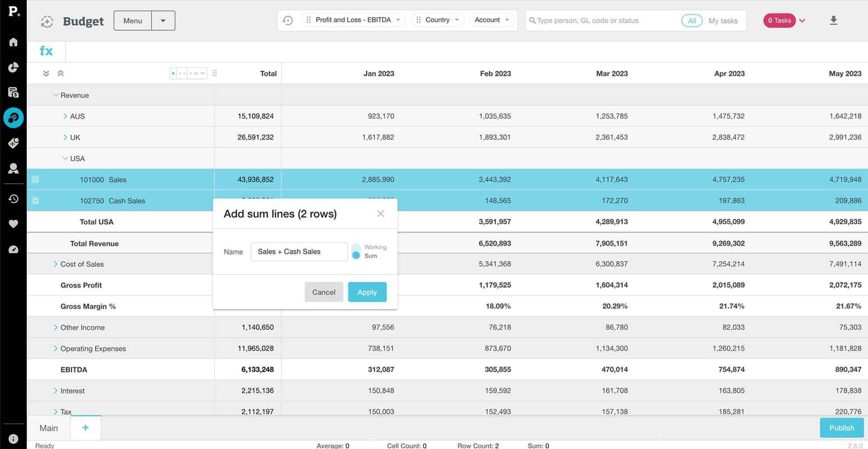Click Apply in the sum lines dialog
The width and height of the screenshot is (868, 449).
click(x=367, y=292)
